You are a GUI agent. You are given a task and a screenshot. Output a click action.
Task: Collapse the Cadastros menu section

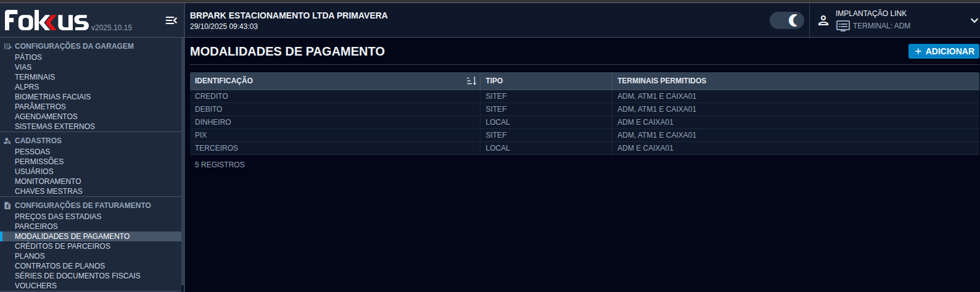(38, 141)
